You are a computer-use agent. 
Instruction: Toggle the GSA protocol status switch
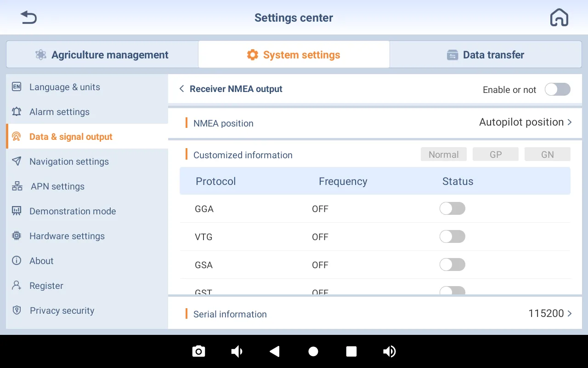(x=452, y=265)
